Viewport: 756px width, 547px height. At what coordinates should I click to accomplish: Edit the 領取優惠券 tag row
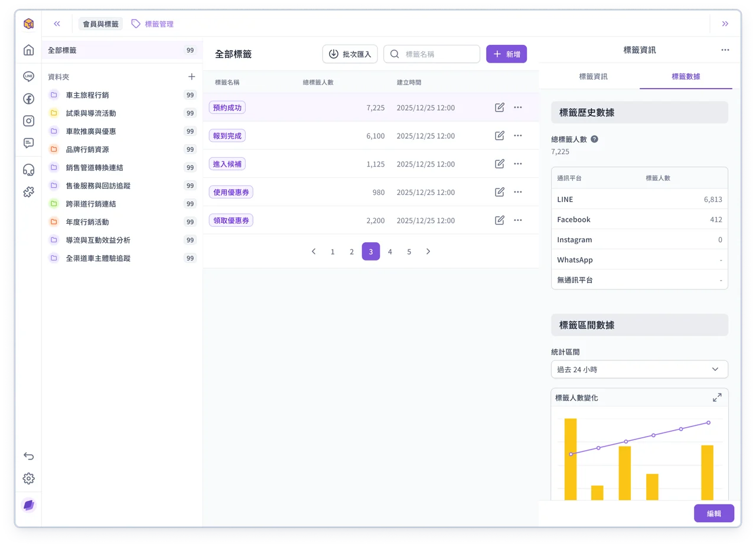click(500, 220)
